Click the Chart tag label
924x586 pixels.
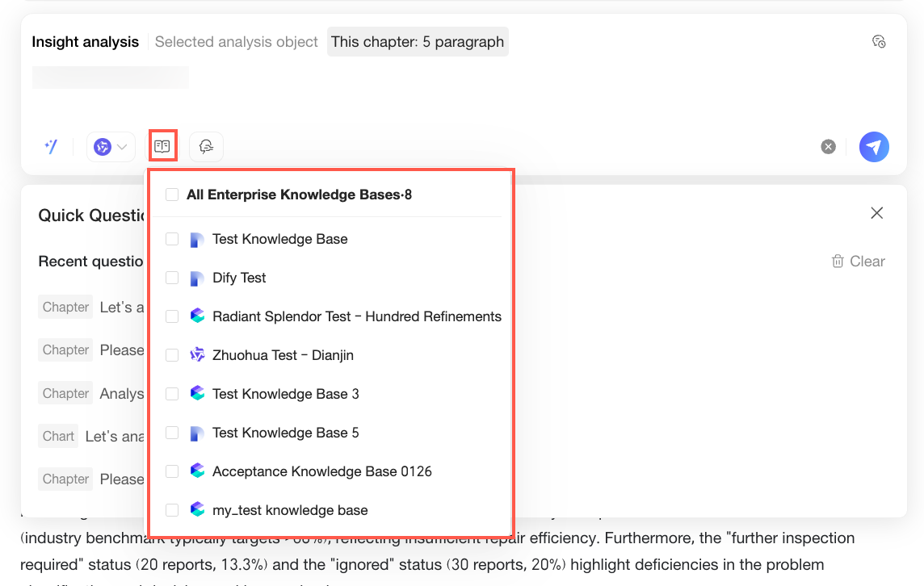pyautogui.click(x=58, y=437)
